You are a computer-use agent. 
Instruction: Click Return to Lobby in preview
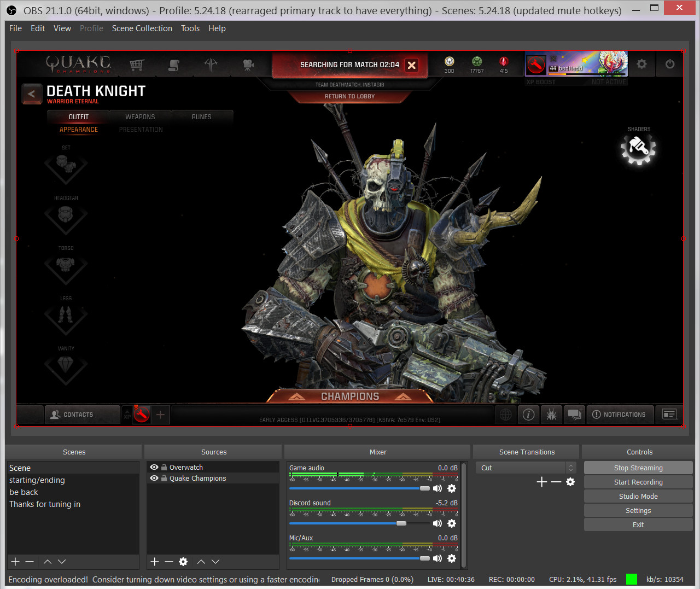[350, 96]
